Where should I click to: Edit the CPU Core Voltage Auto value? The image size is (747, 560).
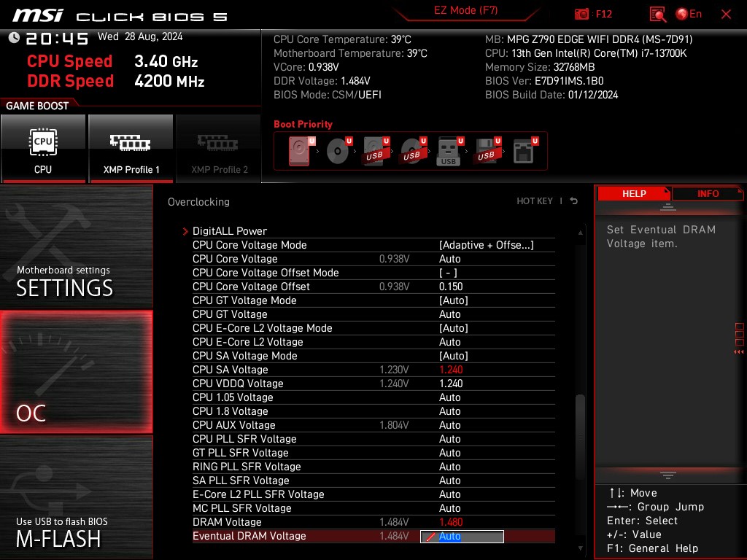tap(449, 259)
